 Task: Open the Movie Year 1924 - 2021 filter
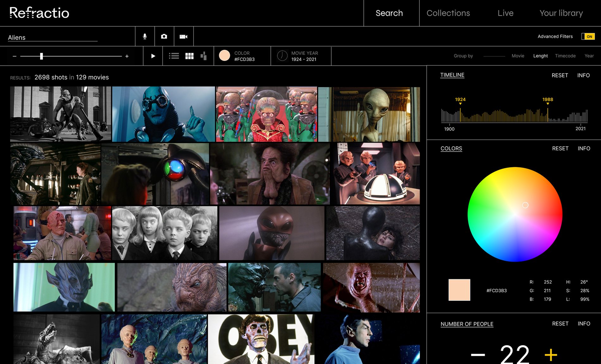click(x=301, y=56)
